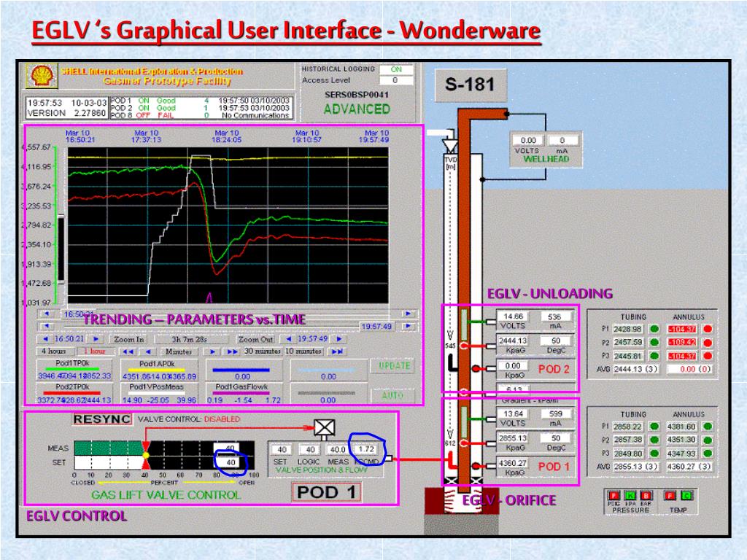Click Pod 2 tubing AVG 2444.13 value
The width and height of the screenshot is (747, 560).
[636, 369]
